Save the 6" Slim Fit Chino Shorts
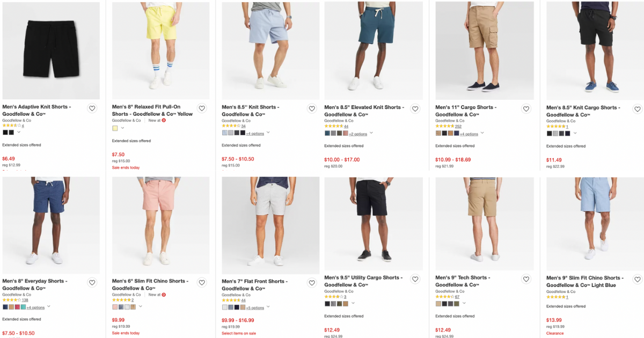 coord(202,282)
